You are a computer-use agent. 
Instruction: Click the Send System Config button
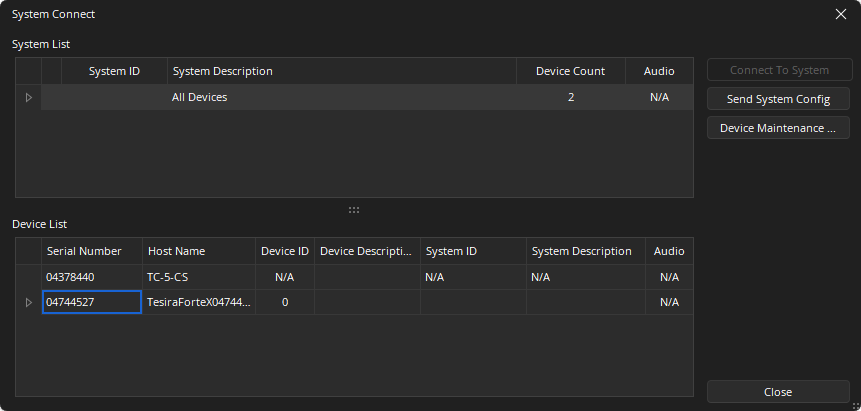coord(778,99)
